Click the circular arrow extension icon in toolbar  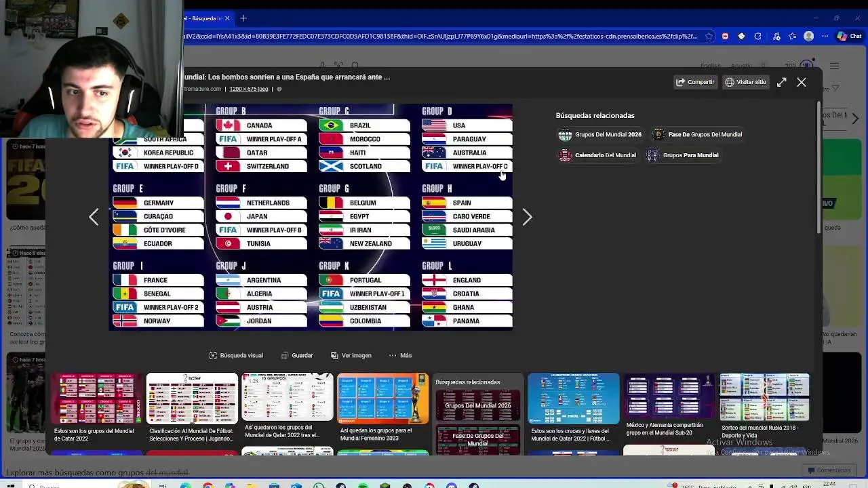point(758,36)
